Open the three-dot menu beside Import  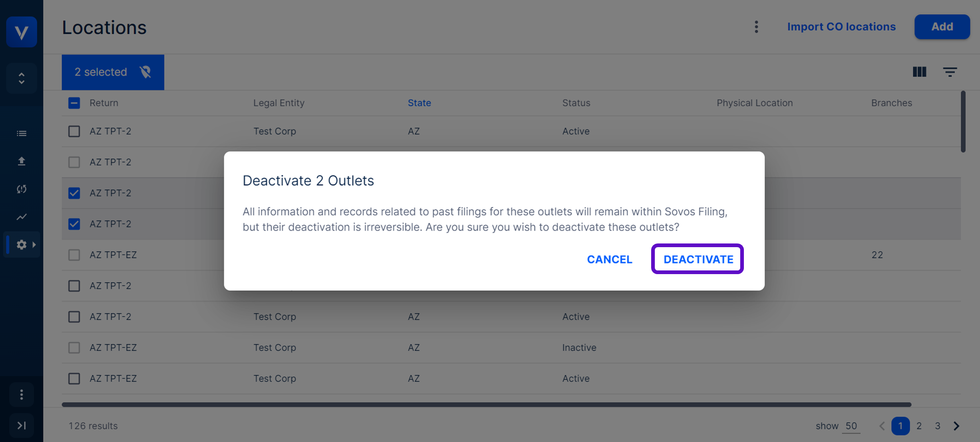[x=756, y=27]
